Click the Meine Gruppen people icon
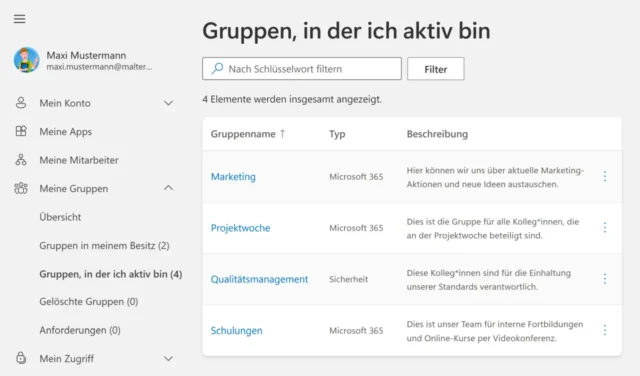Viewport: 640px width, 376px height. [21, 189]
